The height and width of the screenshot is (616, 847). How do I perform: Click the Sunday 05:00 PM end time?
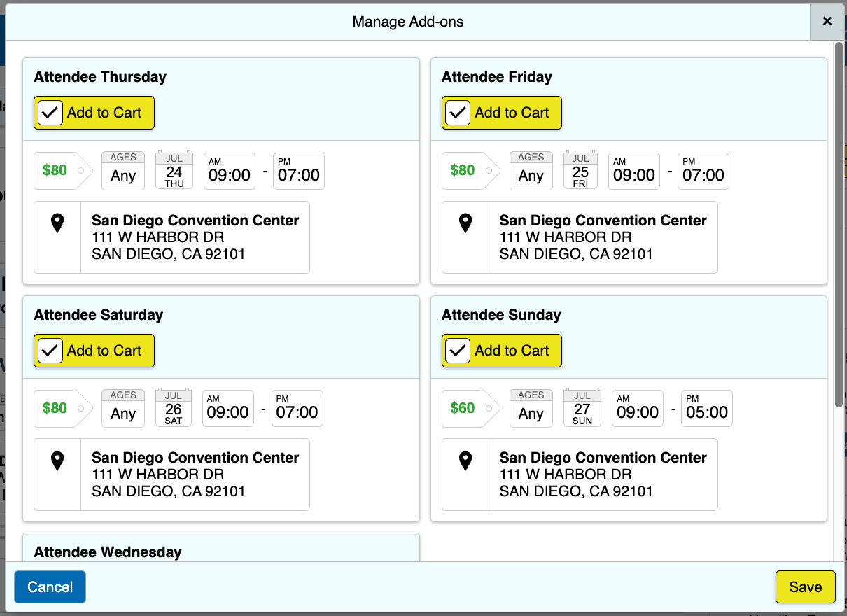(x=706, y=409)
